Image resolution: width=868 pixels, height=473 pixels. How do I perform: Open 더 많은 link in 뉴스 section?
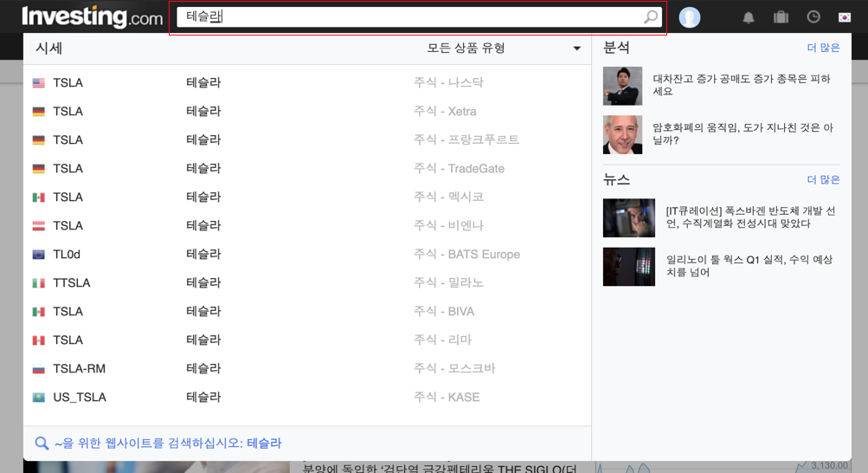[x=823, y=180]
